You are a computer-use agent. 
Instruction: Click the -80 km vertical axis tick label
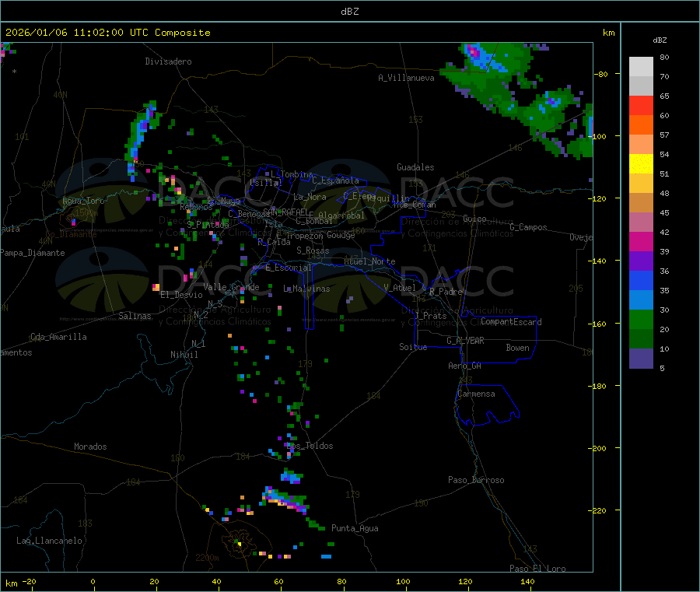coord(601,74)
